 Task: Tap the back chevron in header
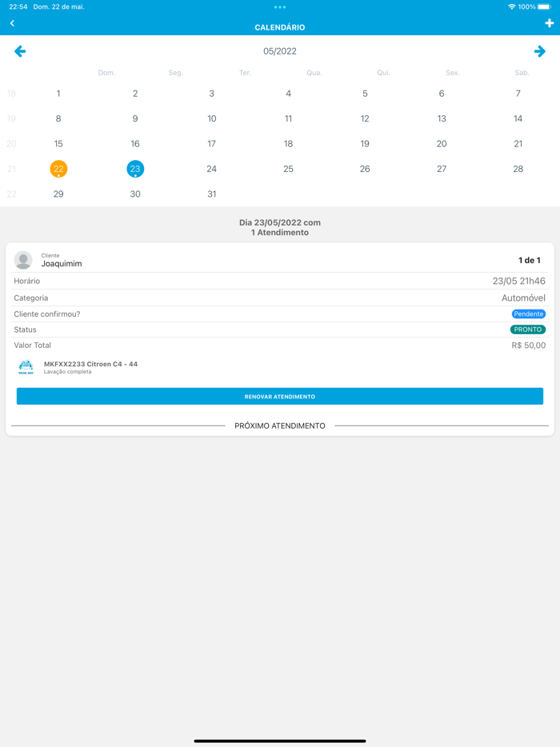tap(12, 23)
